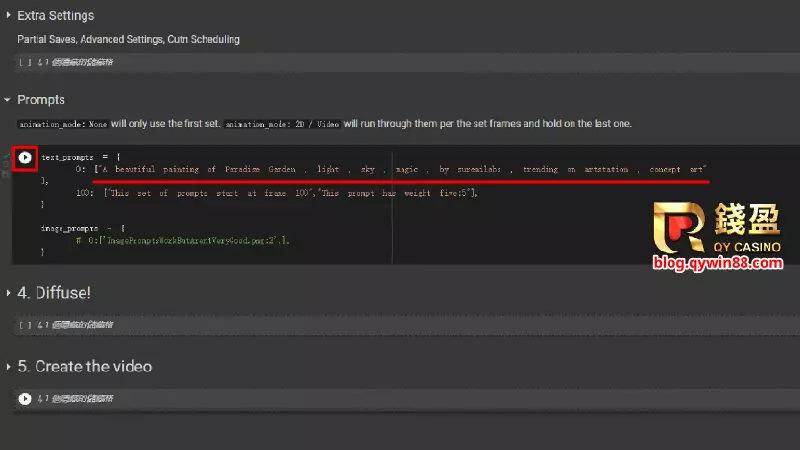
Task: Select the Prompts section heading
Action: click(41, 100)
